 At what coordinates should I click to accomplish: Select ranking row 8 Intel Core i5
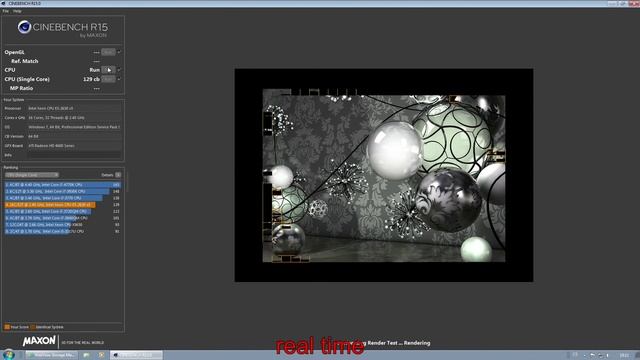63,231
